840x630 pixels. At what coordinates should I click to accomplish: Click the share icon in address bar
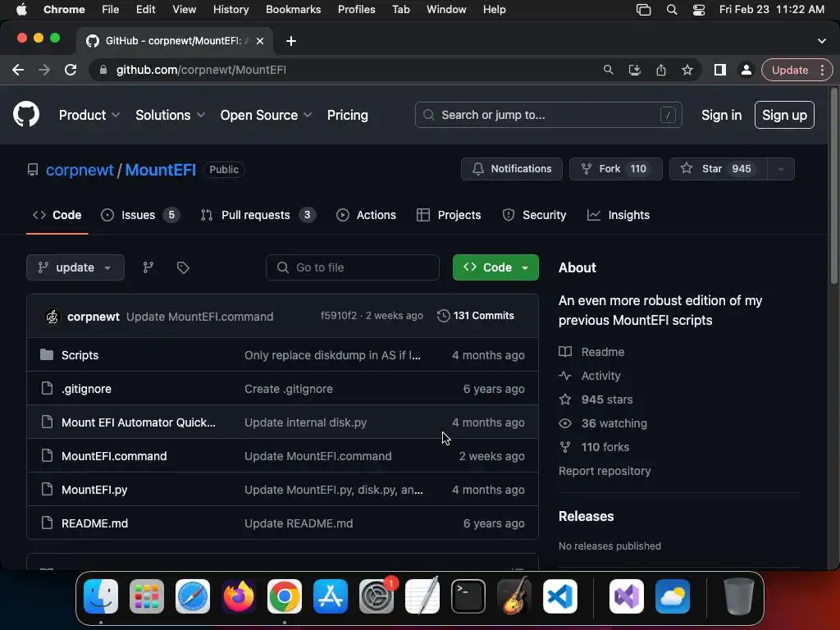click(x=661, y=70)
